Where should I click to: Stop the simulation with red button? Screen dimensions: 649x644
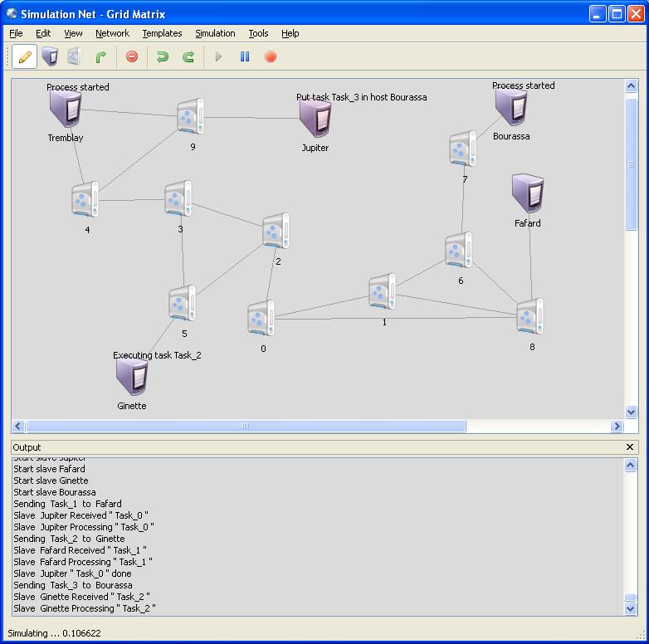(271, 56)
